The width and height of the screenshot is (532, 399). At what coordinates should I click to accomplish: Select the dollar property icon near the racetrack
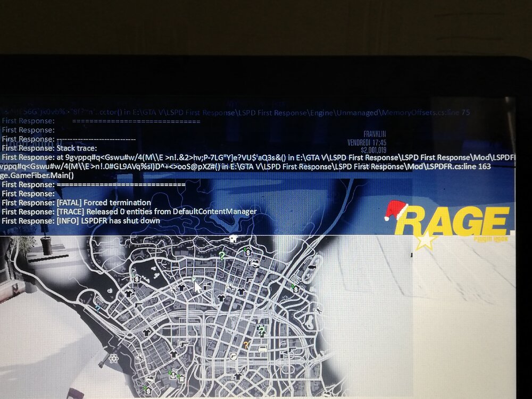tap(295, 289)
